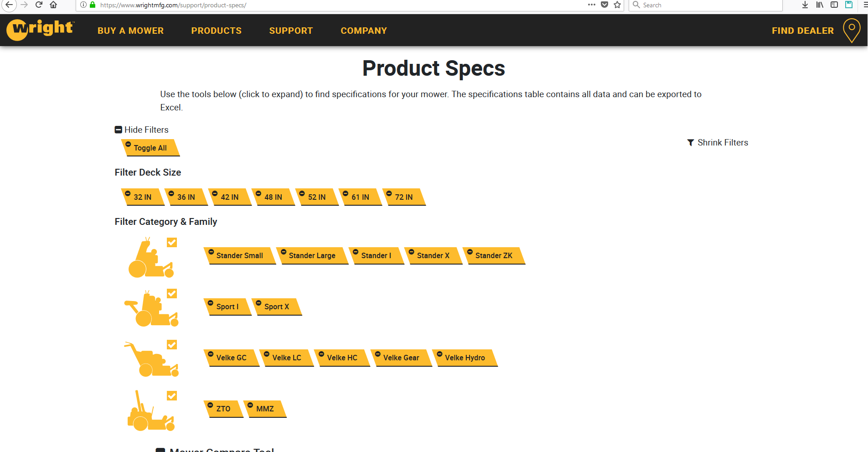Click the Sport mower category image
The image size is (868, 452).
click(151, 308)
